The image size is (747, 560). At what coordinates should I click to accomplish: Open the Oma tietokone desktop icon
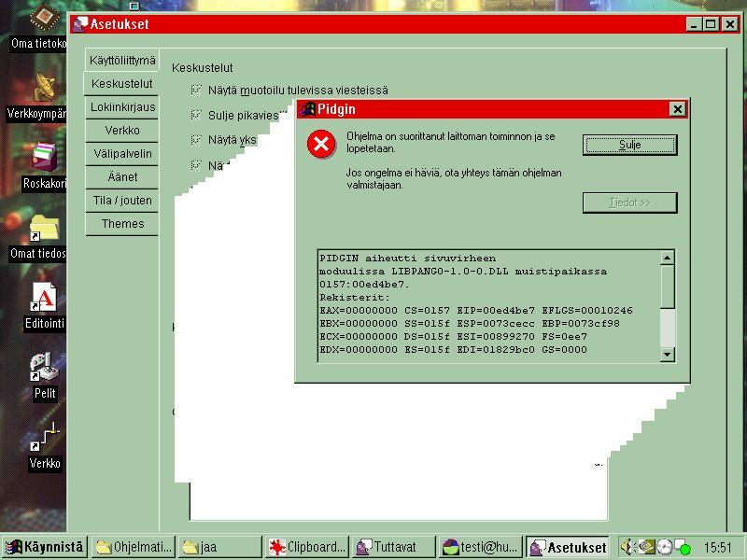click(43, 19)
